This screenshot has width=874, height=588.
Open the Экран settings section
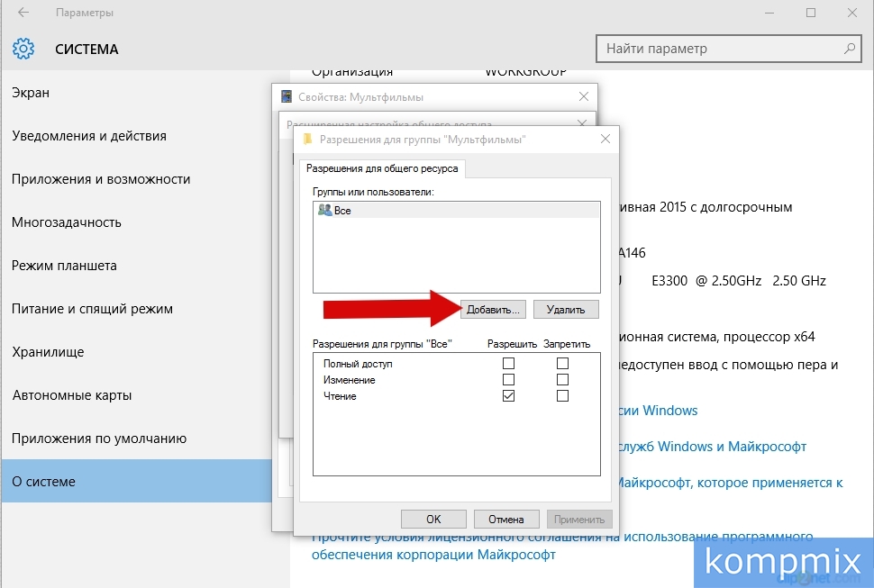click(x=137, y=93)
